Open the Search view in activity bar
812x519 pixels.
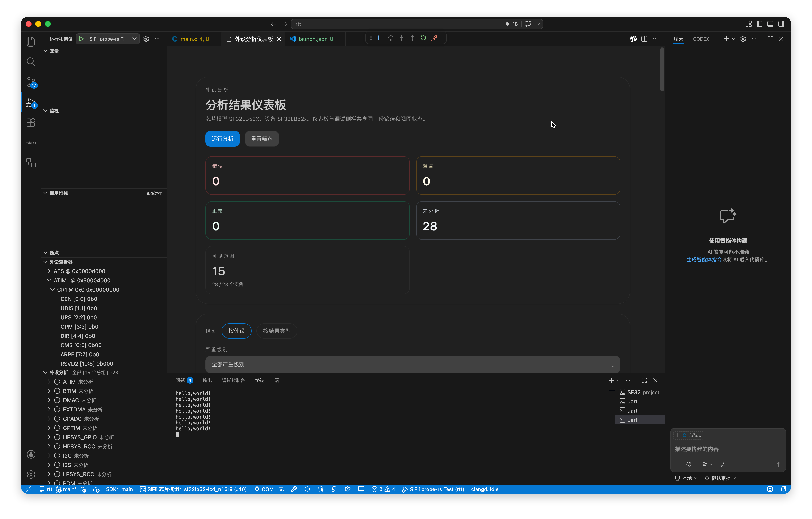click(x=31, y=62)
